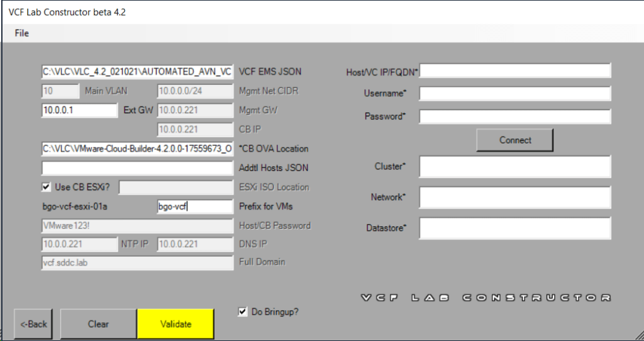Focus the Ext GW field showing 10.0.0.1
Viewport: 644px width, 341px height.
pos(79,110)
